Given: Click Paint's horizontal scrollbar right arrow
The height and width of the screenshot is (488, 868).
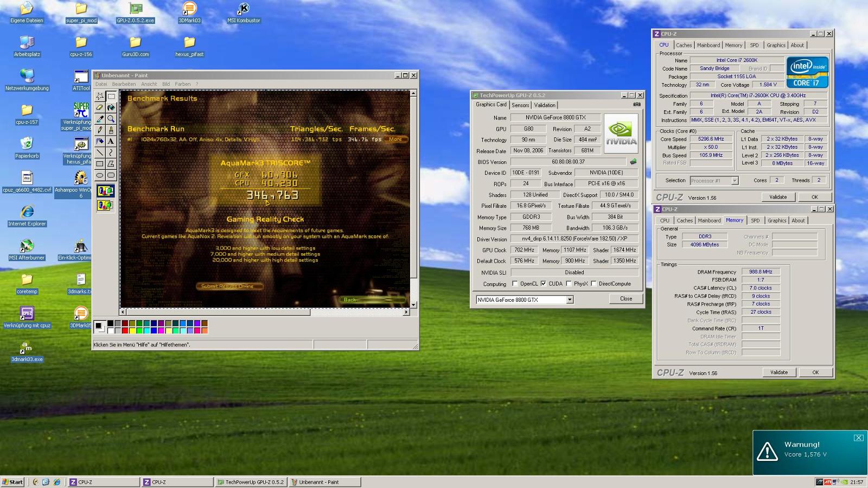Looking at the screenshot, I should (x=406, y=312).
